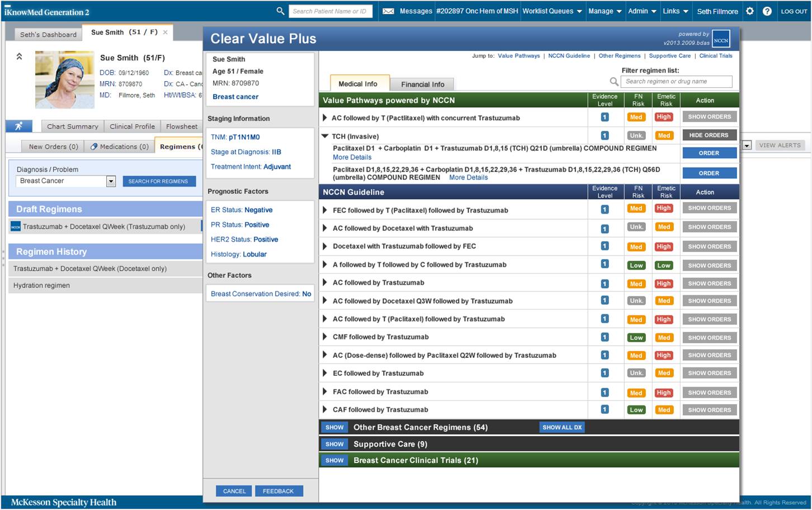Open the help question mark icon
The image size is (812, 510).
tap(767, 11)
